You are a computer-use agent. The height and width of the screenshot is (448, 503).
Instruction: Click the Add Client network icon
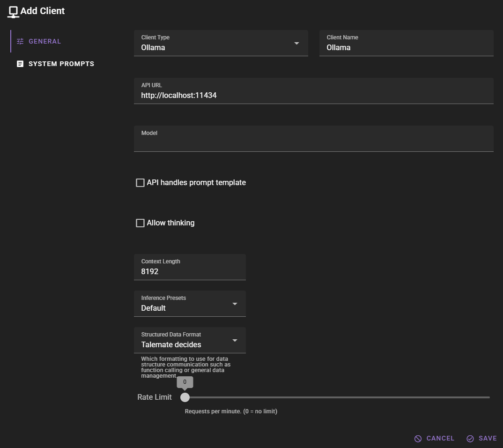pos(13,12)
